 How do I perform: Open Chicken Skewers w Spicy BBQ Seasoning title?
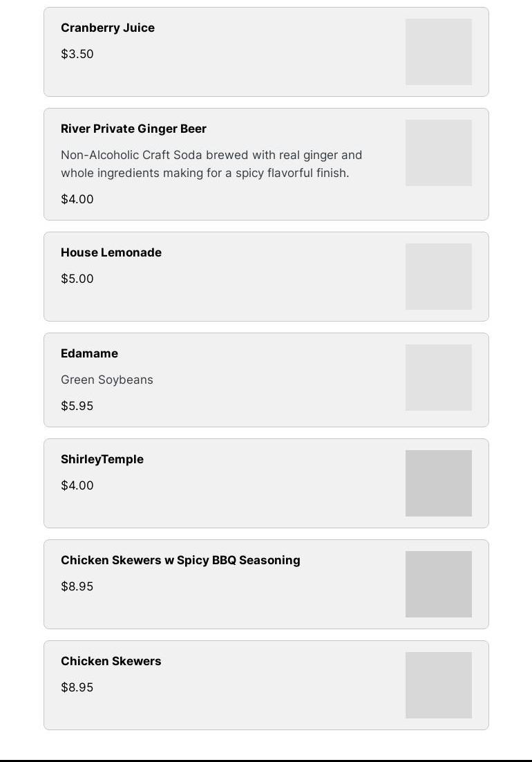[180, 560]
